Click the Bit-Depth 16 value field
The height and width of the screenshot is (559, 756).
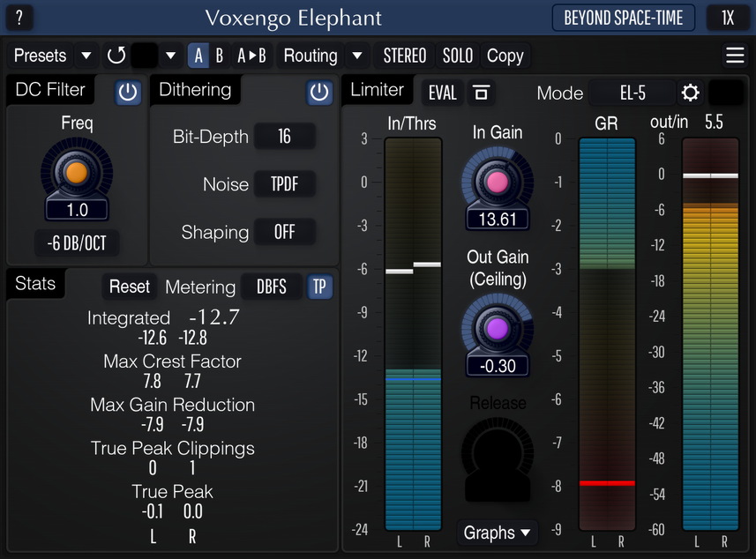284,137
